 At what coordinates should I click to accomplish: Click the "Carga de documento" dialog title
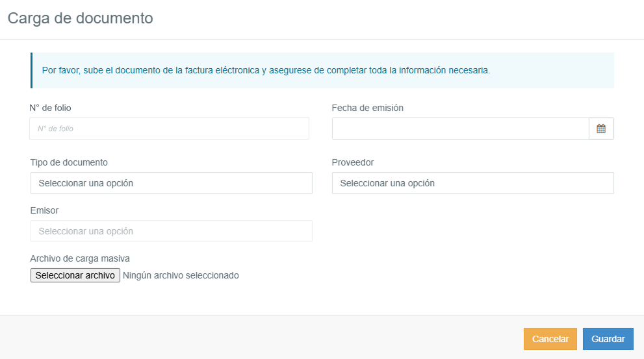tap(81, 18)
